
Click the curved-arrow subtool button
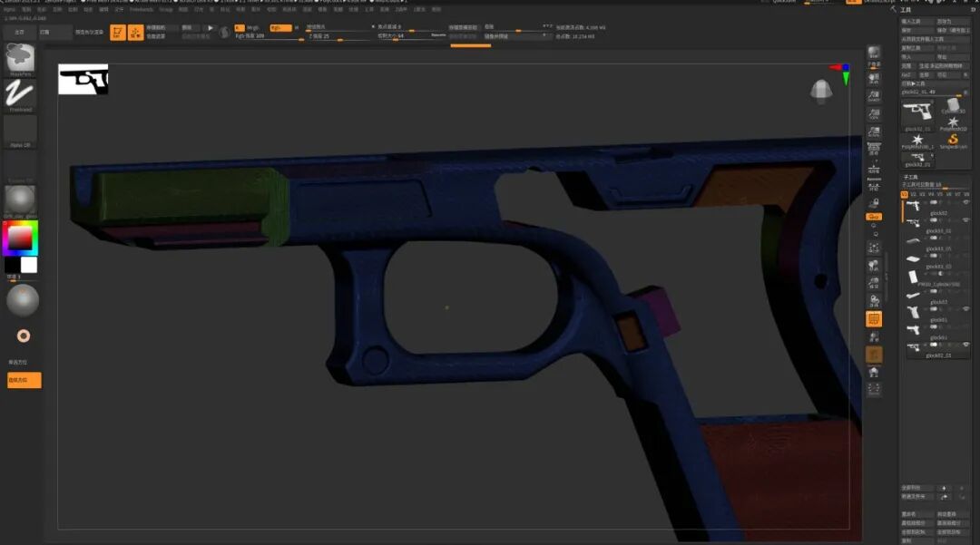pyautogui.click(x=944, y=497)
